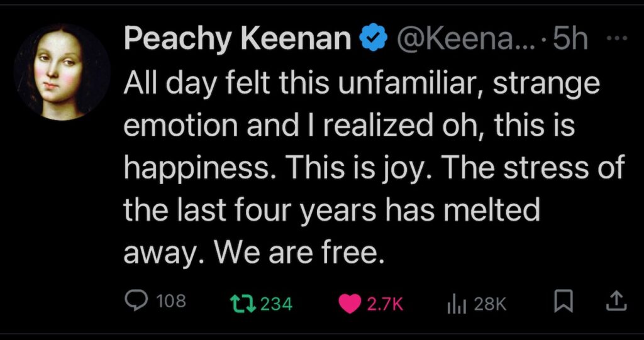Screen dimensions: 644x340
Task: Unlike the tweet using the pink heart
Action: coord(348,303)
